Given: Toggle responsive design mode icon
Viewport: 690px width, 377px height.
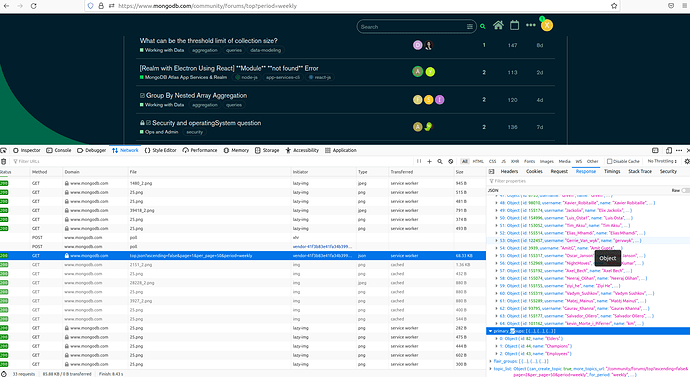Looking at the screenshot, I should [x=668, y=150].
